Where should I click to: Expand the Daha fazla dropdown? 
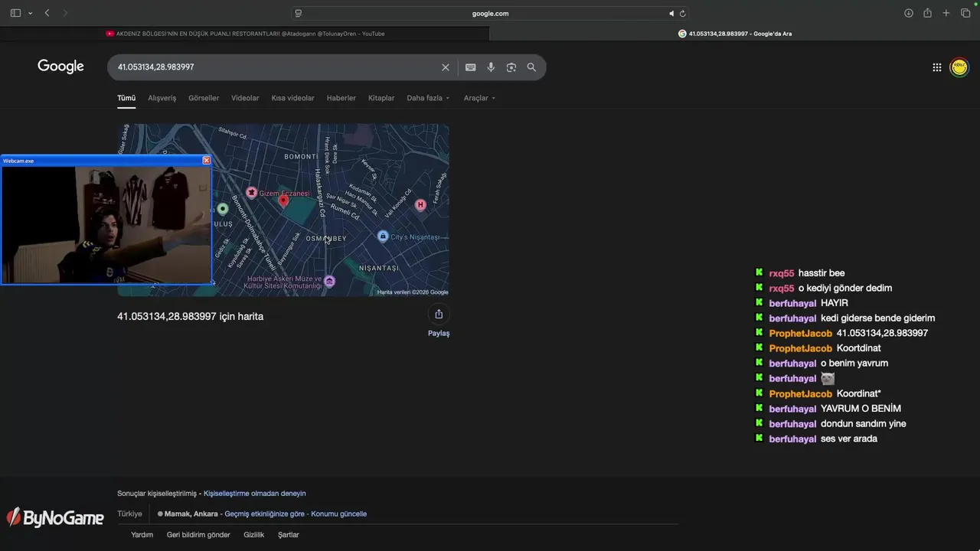(428, 98)
